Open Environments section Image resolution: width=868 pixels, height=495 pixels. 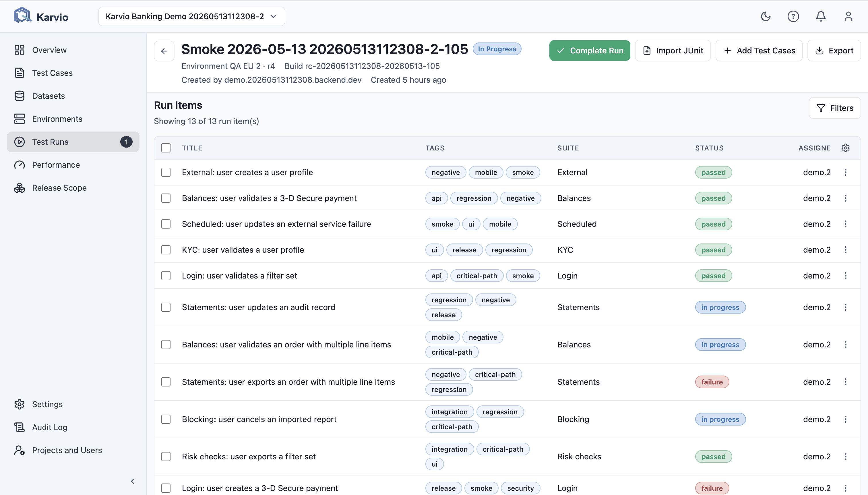click(x=73, y=119)
